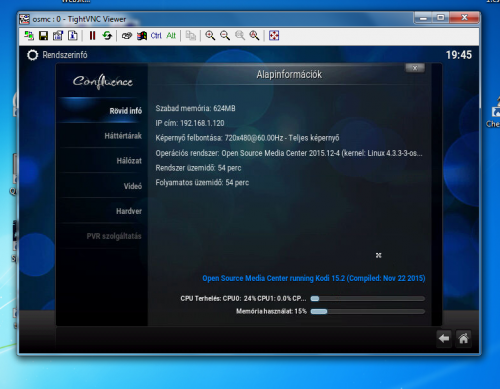Click the Képernyő felbontása line
The height and width of the screenshot is (389, 500).
pos(247,138)
